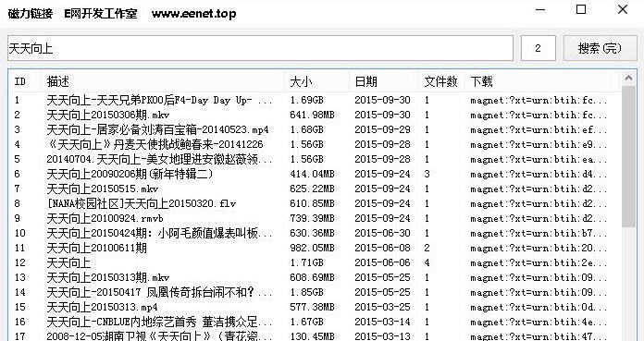Select row 天天向上-居家必备刘涛百宝箱-20140523.mp4
Image resolution: width=644 pixels, height=341 pixels.
[x=315, y=129]
